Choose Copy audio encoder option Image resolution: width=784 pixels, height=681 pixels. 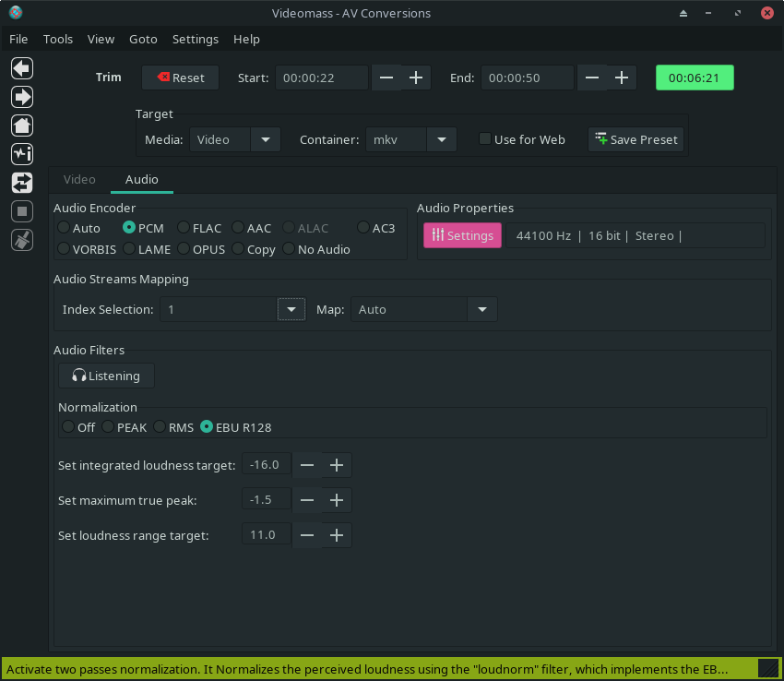254,249
